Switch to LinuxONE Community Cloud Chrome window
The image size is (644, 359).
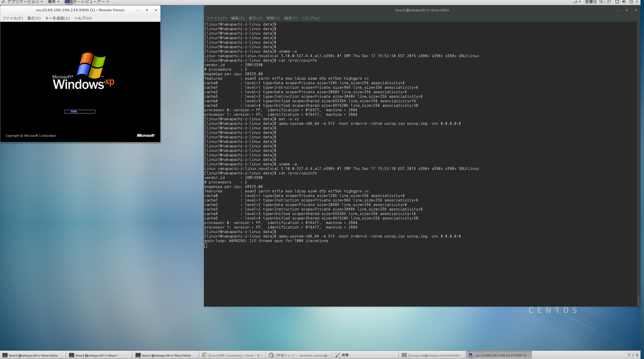point(232,355)
